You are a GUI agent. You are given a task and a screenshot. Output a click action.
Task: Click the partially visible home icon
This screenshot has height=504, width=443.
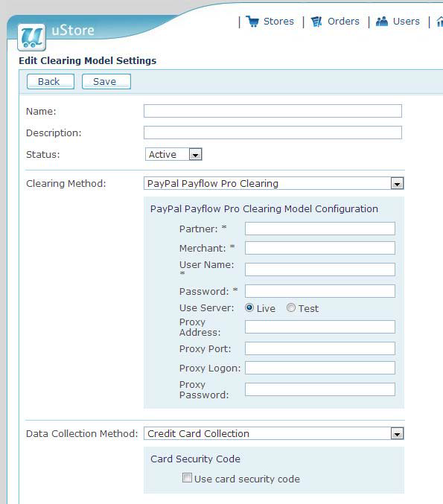tap(439, 22)
